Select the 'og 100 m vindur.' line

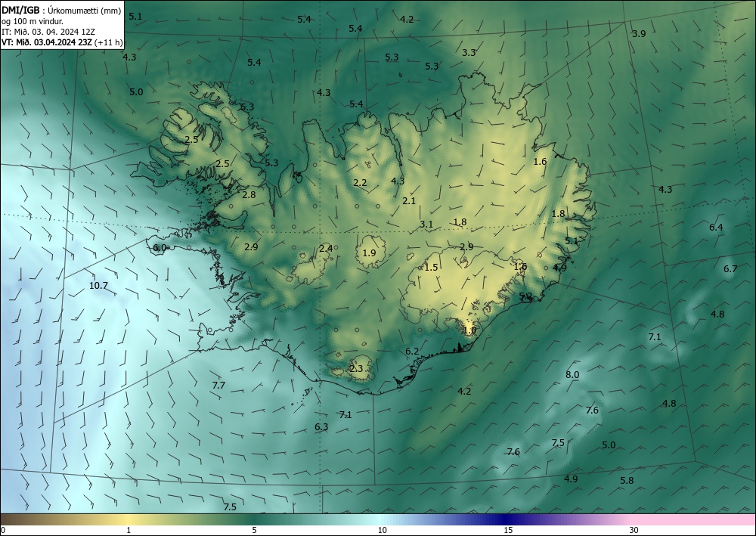click(x=33, y=21)
